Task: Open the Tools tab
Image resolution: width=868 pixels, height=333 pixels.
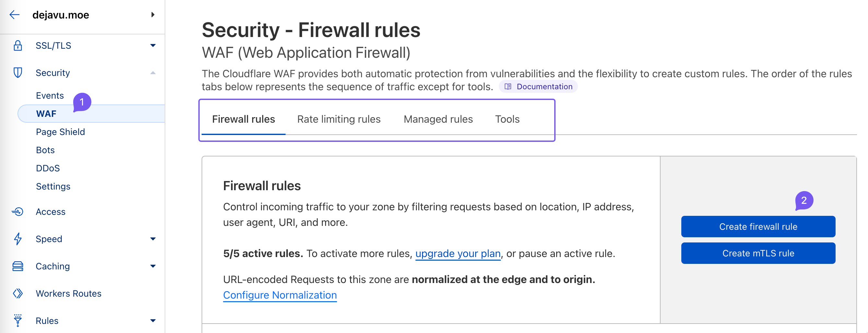Action: coord(507,119)
